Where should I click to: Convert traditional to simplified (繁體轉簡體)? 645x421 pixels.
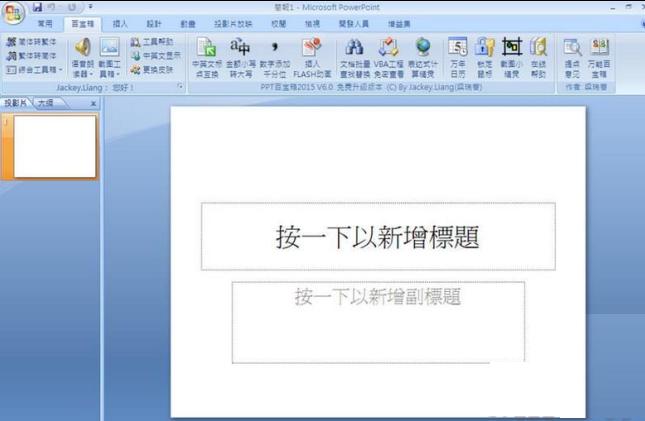pyautogui.click(x=32, y=56)
